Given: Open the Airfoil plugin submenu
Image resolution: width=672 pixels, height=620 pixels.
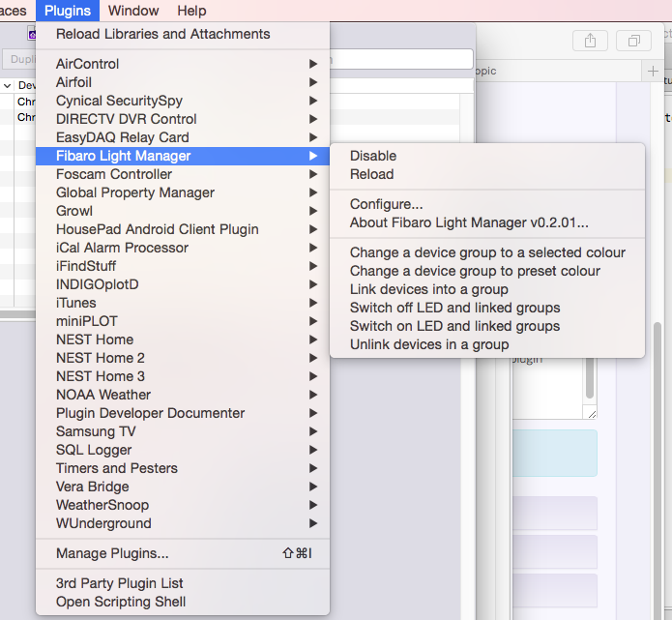Looking at the screenshot, I should (x=183, y=82).
